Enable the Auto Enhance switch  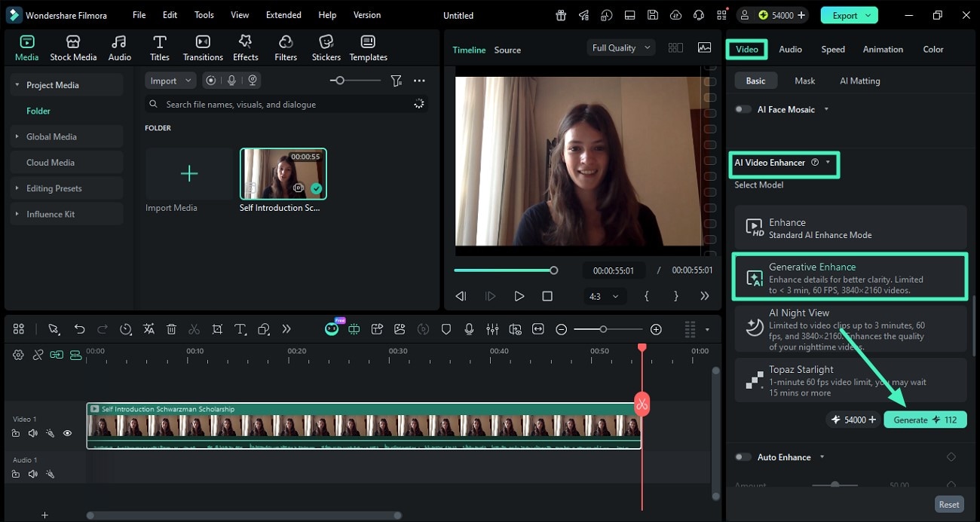coord(743,457)
